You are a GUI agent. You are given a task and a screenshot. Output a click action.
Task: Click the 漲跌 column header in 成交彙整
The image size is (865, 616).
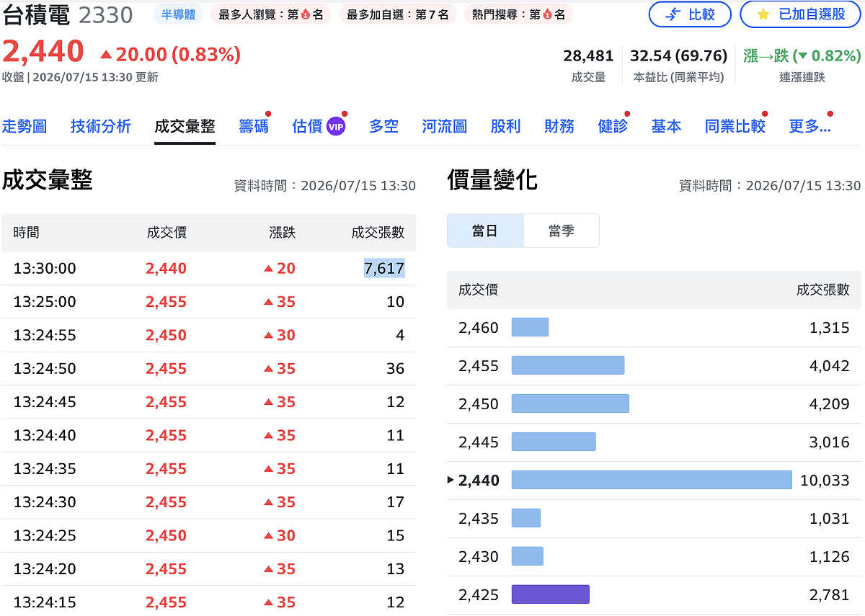(x=283, y=232)
